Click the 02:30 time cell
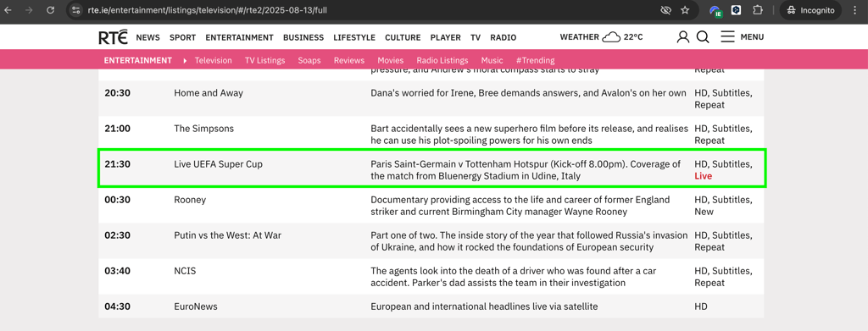 click(117, 234)
